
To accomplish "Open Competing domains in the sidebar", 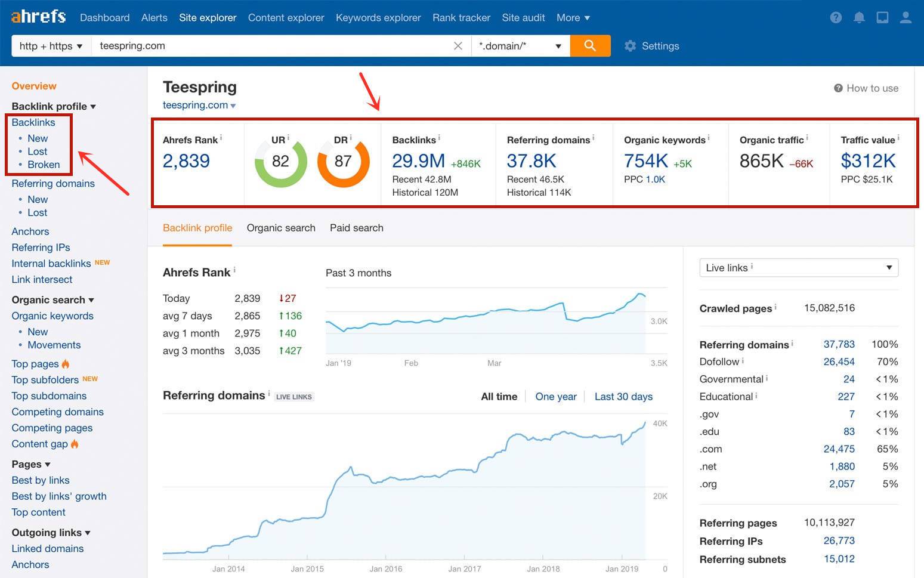I will [57, 412].
